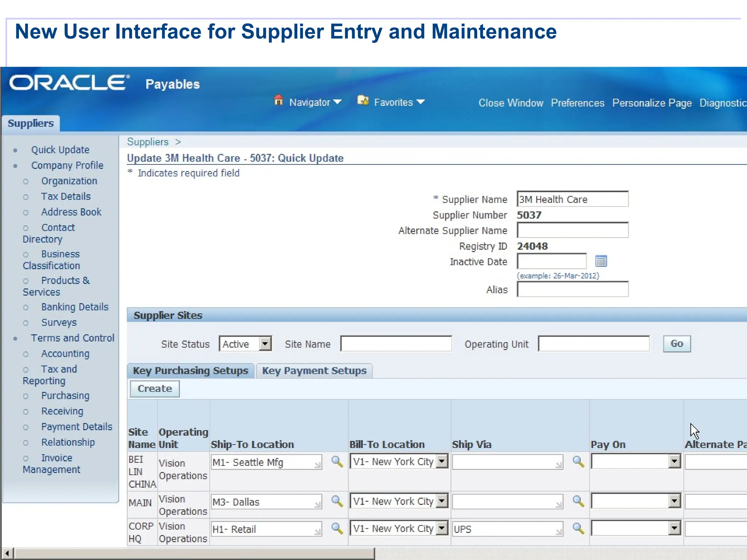This screenshot has height=560, width=747.
Task: Click the Supplier Name input field
Action: click(x=573, y=199)
